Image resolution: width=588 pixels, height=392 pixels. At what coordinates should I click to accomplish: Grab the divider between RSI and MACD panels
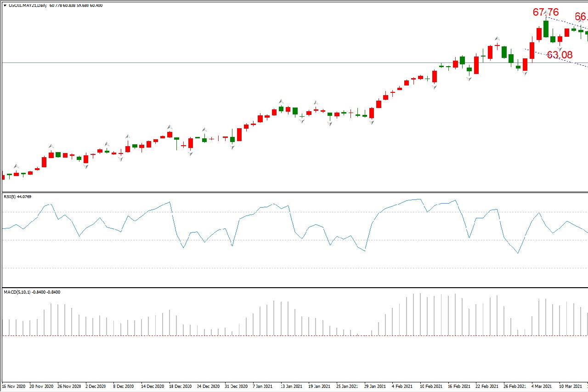(294, 288)
